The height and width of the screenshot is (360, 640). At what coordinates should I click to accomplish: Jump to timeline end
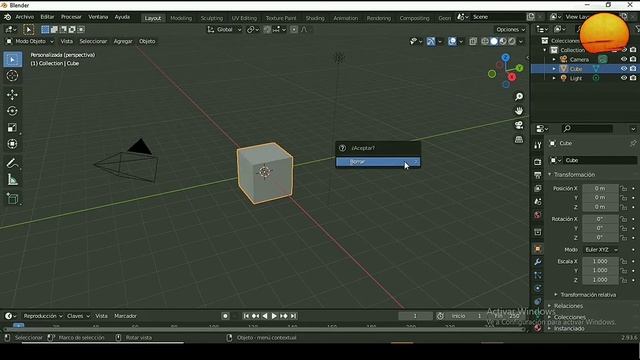point(293,316)
